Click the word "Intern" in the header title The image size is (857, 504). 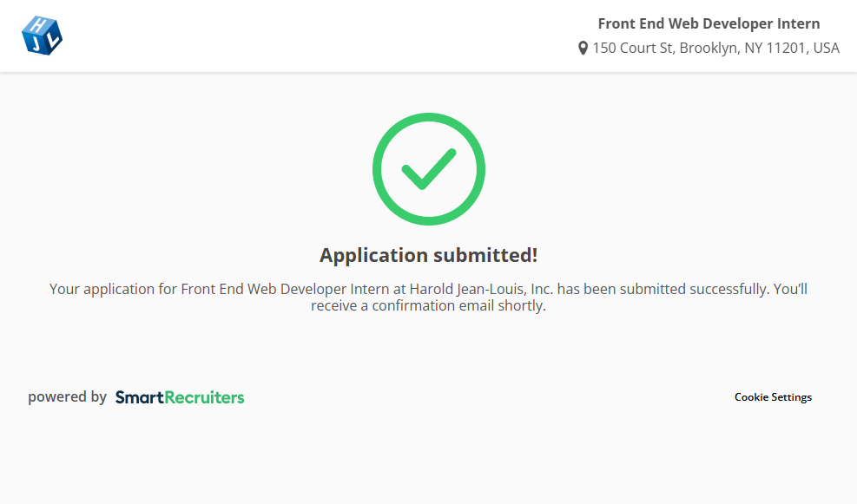(798, 24)
